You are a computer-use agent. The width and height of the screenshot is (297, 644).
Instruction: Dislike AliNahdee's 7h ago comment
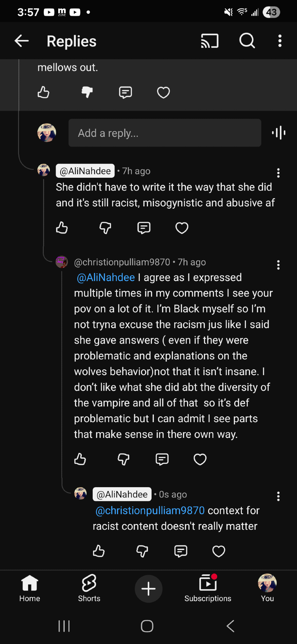[105, 228]
